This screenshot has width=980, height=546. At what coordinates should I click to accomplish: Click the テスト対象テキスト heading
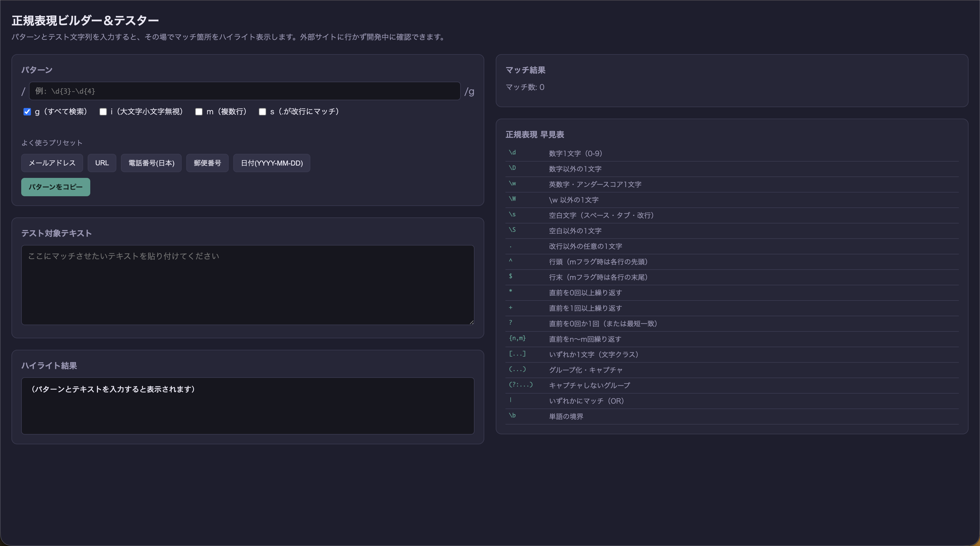56,233
